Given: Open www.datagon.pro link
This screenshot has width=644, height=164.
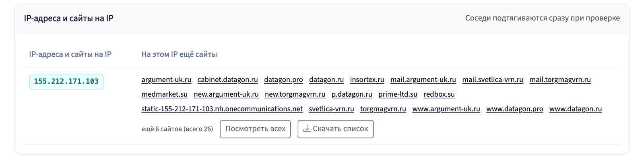Looking at the screenshot, I should (515, 109).
